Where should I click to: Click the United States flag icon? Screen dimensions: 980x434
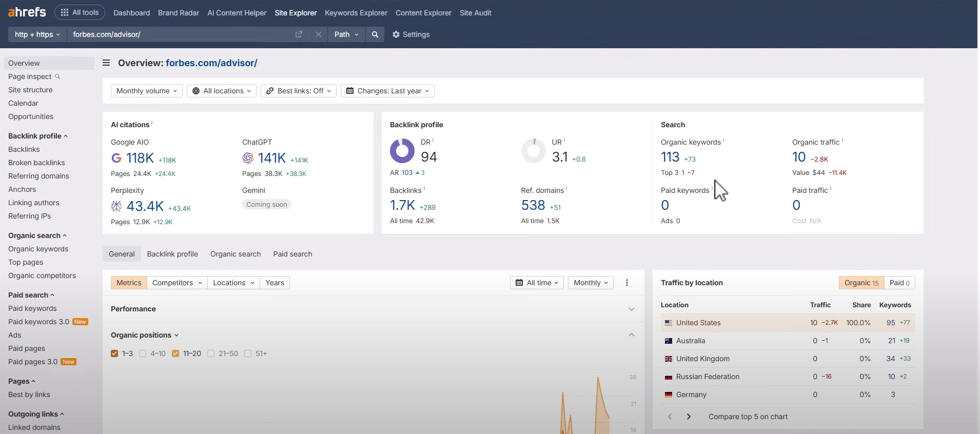click(669, 323)
